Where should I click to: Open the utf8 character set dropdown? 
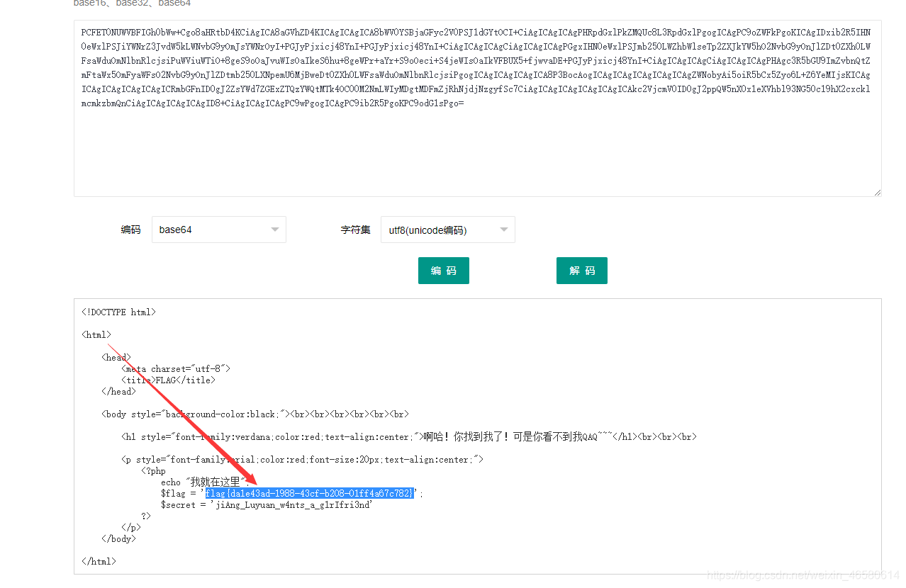447,230
